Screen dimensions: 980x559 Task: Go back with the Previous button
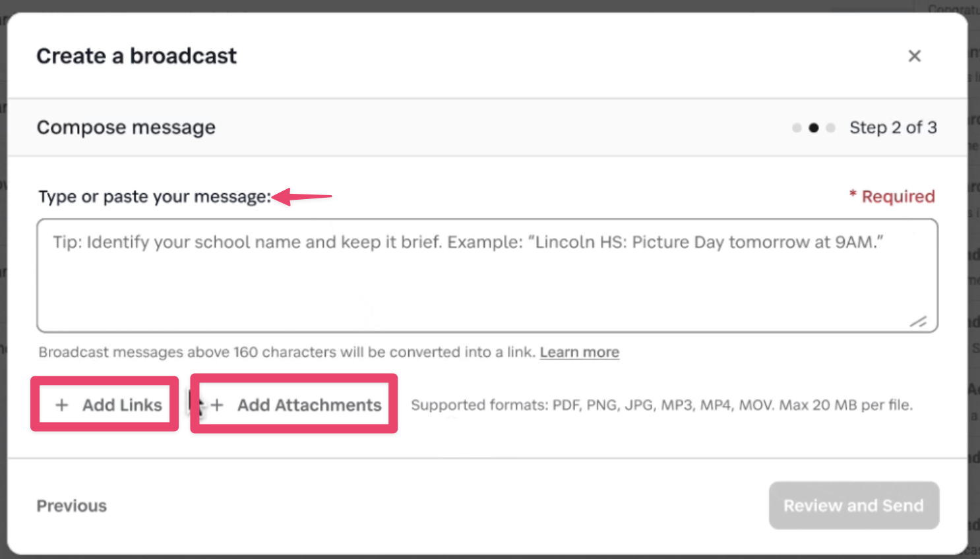pyautogui.click(x=71, y=506)
